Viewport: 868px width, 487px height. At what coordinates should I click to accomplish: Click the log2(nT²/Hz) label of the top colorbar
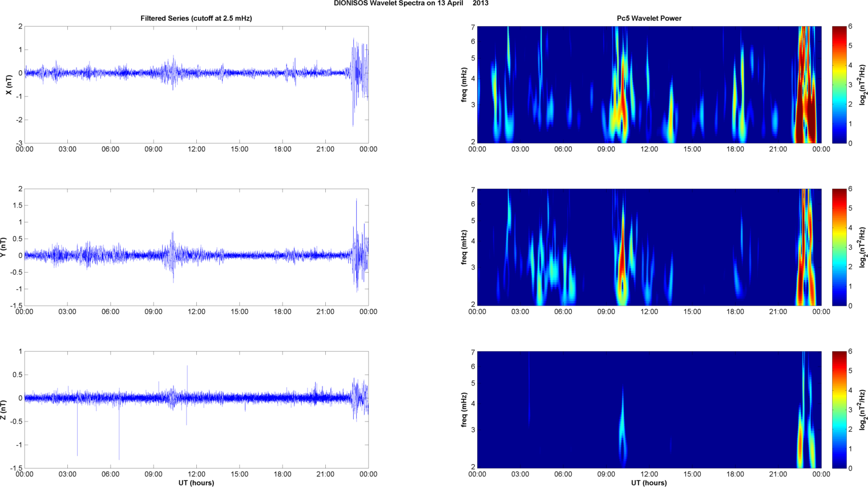click(863, 85)
